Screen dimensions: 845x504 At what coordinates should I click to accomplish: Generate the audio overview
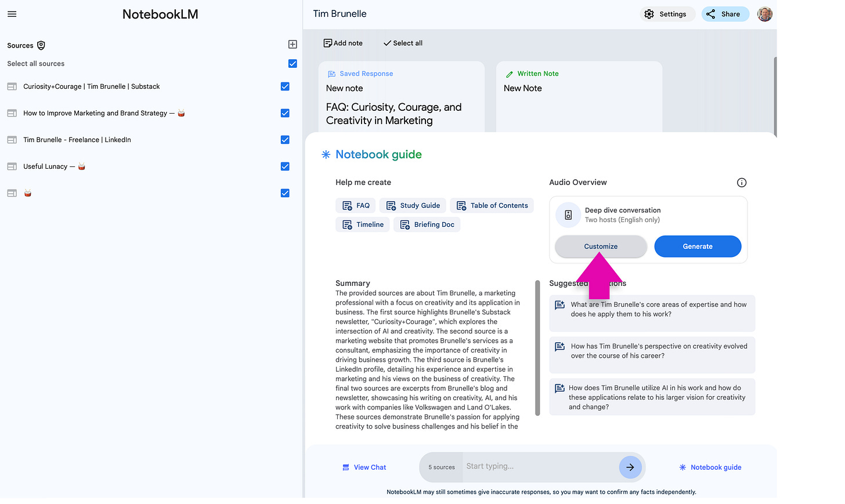698,246
